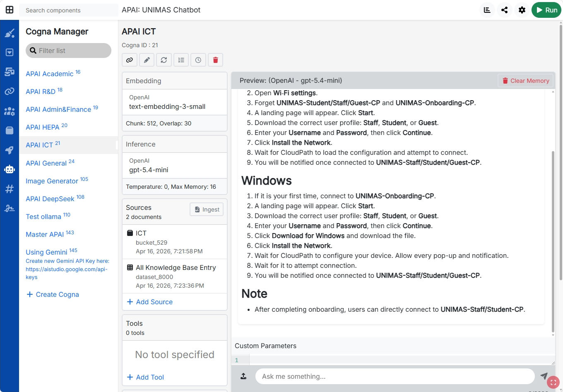Click the Windows heading in the preview
This screenshot has height=392, width=563.
pos(267,180)
